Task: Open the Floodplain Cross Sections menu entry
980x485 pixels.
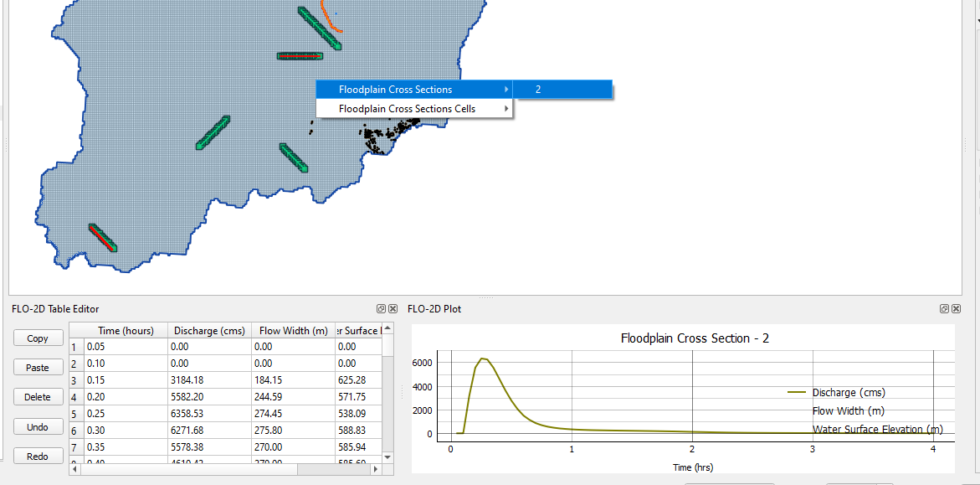Action: click(x=395, y=90)
